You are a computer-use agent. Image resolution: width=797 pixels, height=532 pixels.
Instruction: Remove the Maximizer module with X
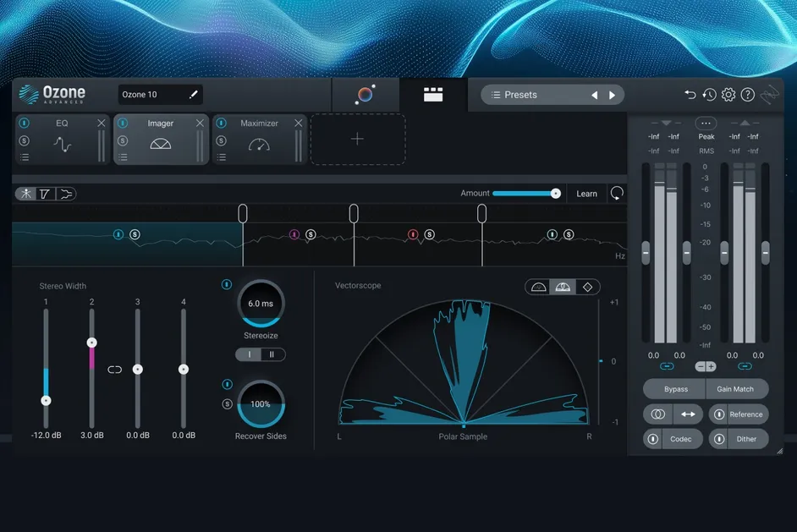point(299,123)
